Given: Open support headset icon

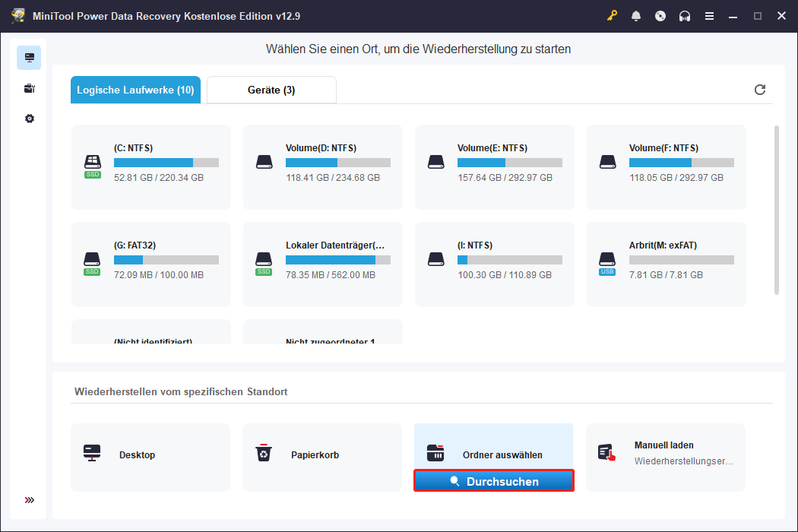Looking at the screenshot, I should (685, 16).
